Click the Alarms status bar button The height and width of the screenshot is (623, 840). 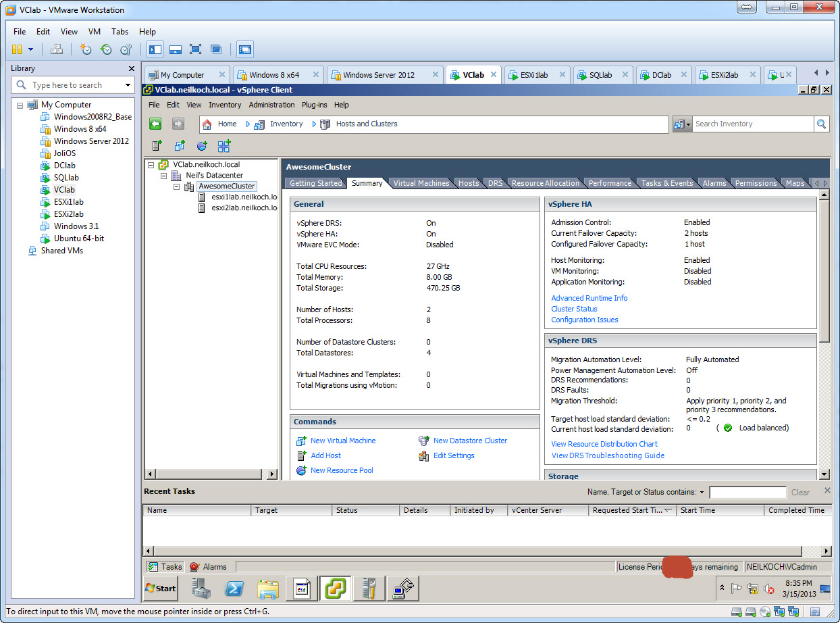(208, 567)
